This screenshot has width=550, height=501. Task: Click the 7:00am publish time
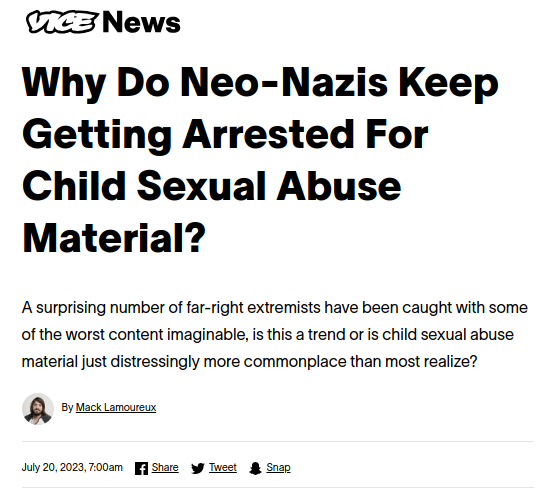pos(106,467)
